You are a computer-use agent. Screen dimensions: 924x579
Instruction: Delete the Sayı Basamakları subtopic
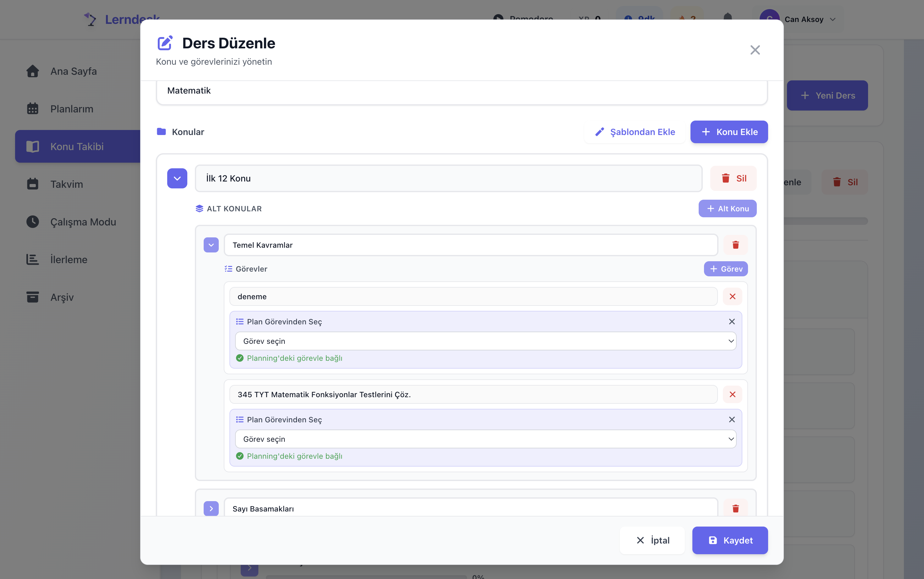coord(735,509)
